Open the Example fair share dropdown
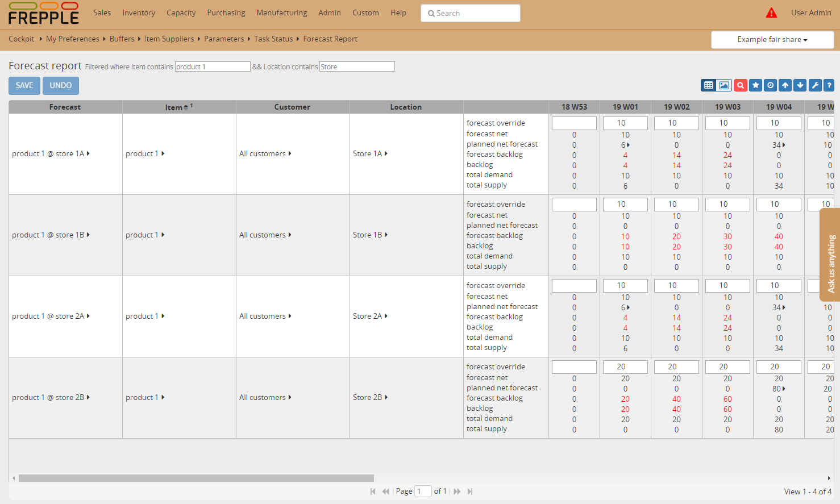This screenshot has height=504, width=840. tap(772, 39)
